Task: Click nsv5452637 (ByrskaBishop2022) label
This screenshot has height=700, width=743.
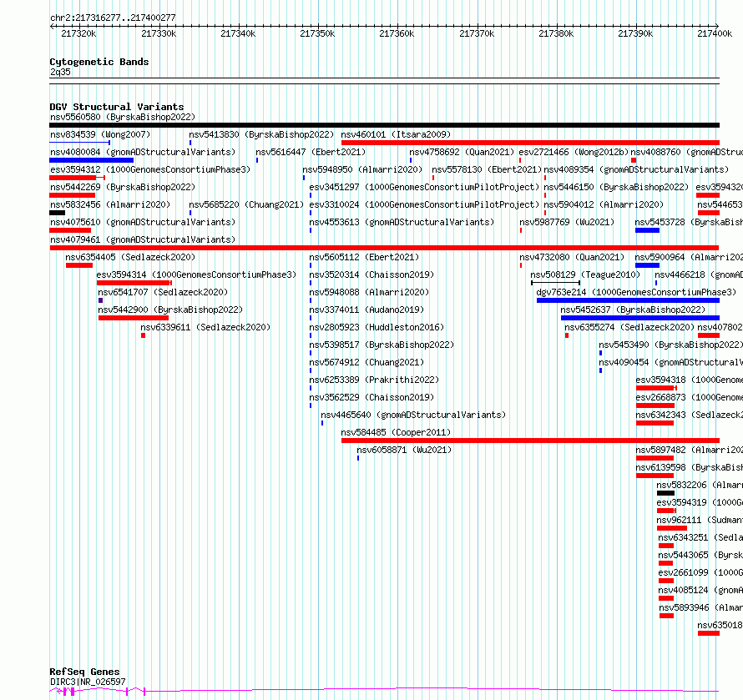Action: (x=633, y=310)
